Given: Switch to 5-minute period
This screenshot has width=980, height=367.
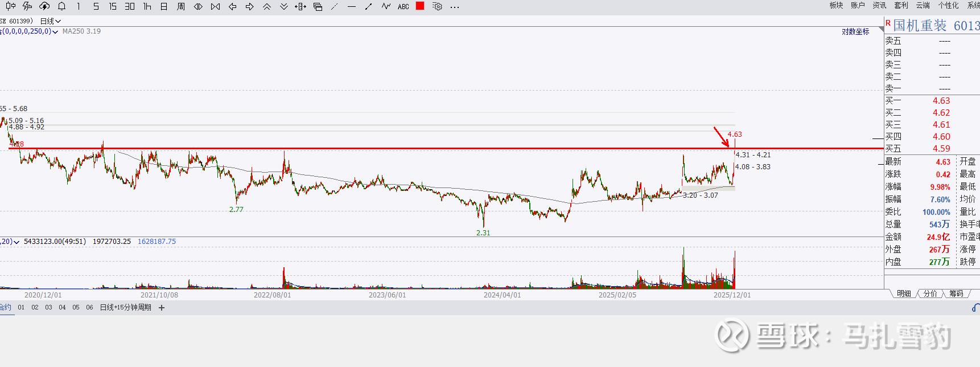Looking at the screenshot, I should point(96,6).
